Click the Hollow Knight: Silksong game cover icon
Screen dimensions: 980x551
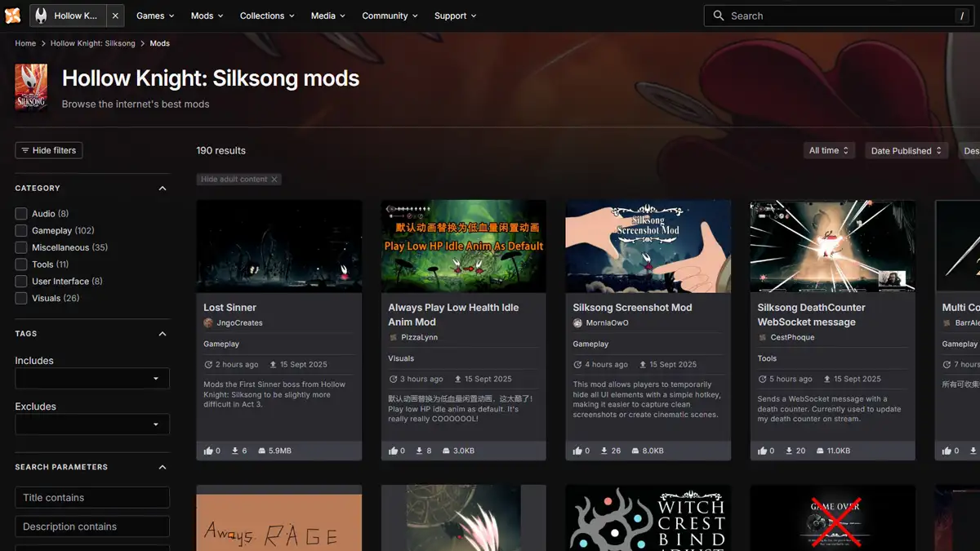tap(31, 87)
